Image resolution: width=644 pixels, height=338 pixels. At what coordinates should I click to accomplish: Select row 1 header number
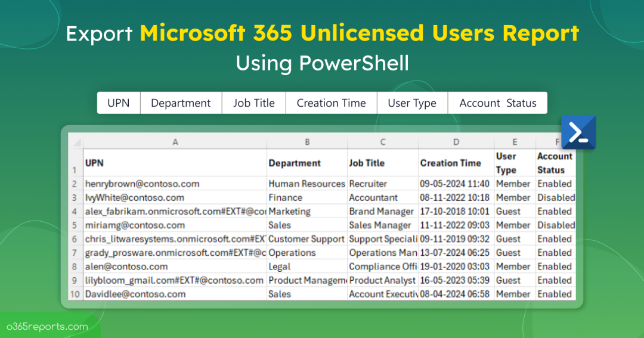pos(76,163)
